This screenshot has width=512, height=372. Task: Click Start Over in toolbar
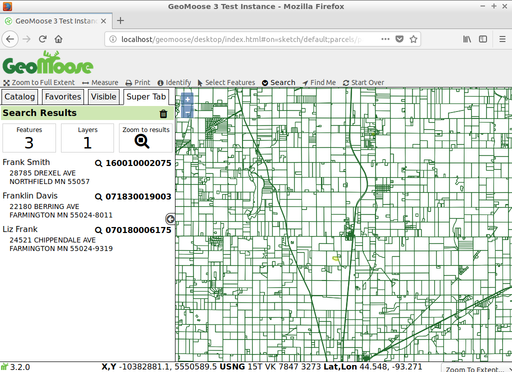click(363, 82)
